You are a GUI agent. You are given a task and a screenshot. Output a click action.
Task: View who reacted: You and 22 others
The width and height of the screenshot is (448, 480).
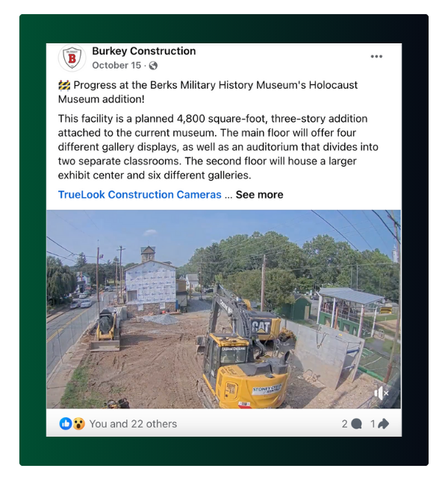133,424
